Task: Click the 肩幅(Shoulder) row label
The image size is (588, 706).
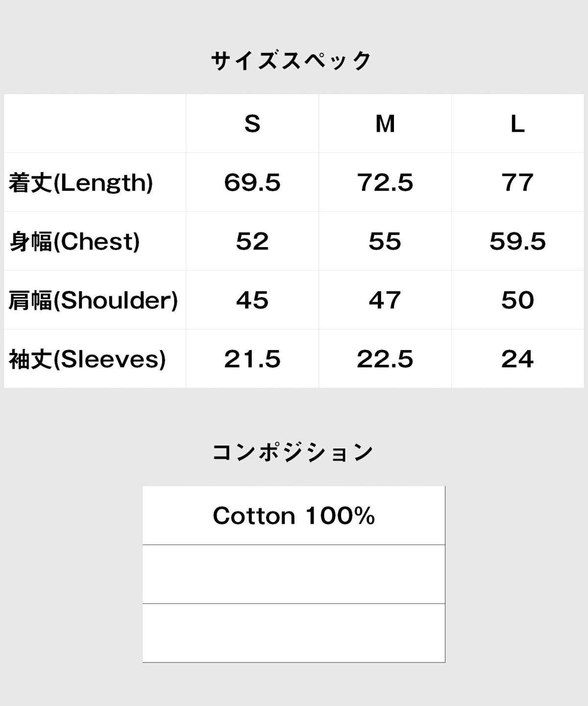Action: pos(93,301)
